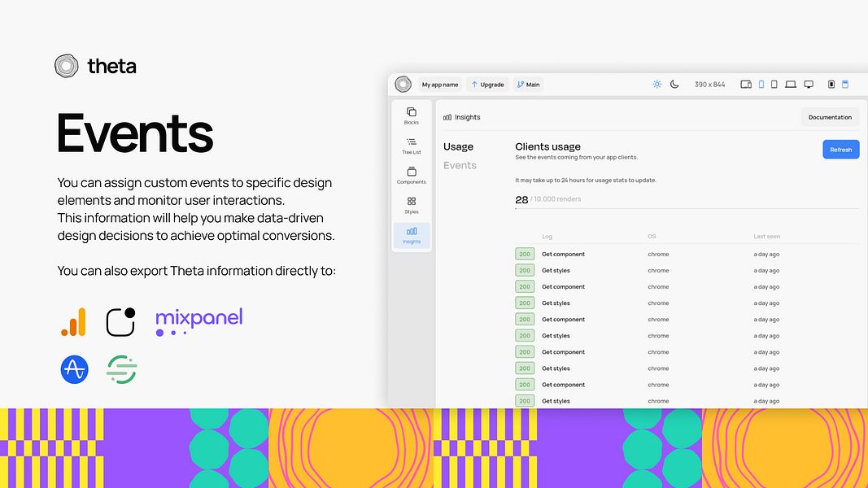The image size is (868, 488).
Task: Click the Amplitude blue circle logo
Action: [74, 369]
